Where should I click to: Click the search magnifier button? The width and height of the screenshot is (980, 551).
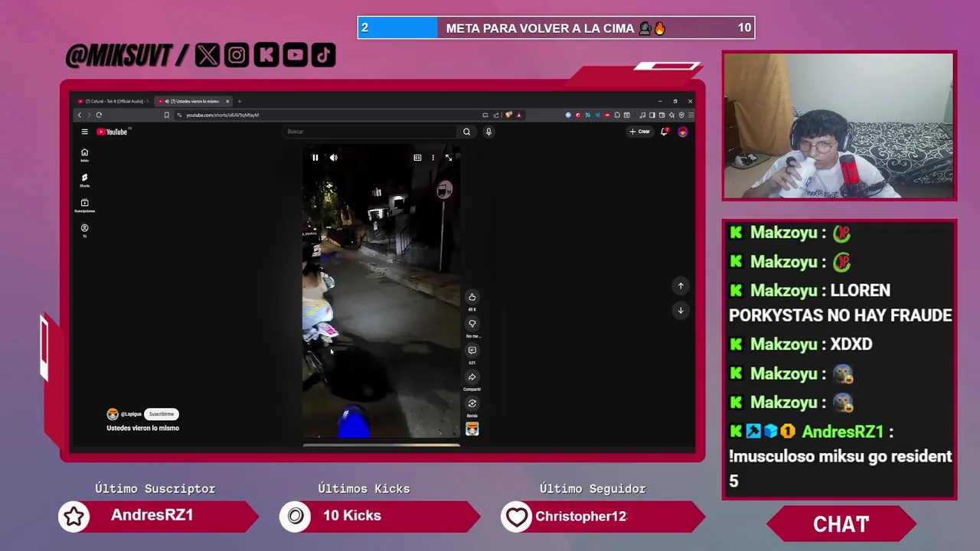[x=466, y=132]
